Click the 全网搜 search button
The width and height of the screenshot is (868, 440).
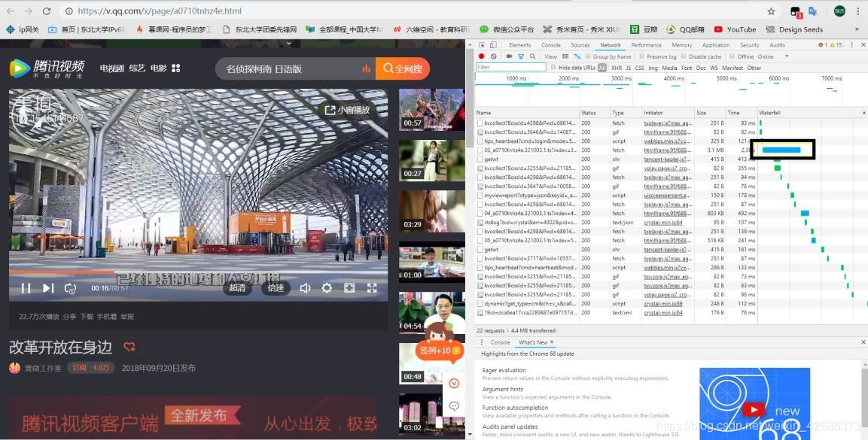(x=403, y=69)
